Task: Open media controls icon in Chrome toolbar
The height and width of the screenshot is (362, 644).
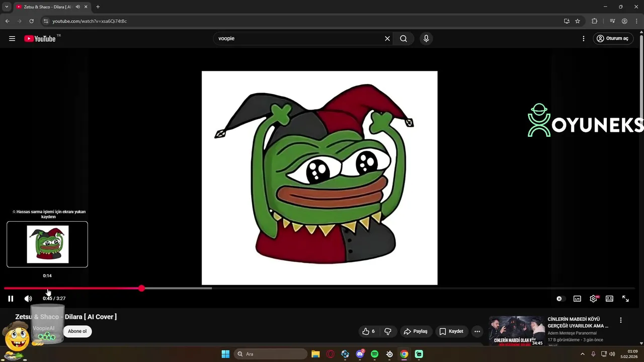Action: point(612,21)
